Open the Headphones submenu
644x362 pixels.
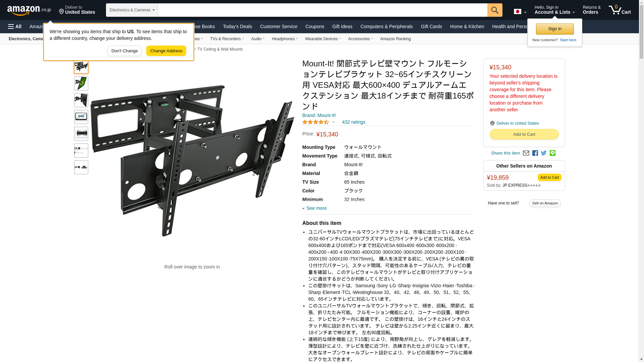(285, 39)
